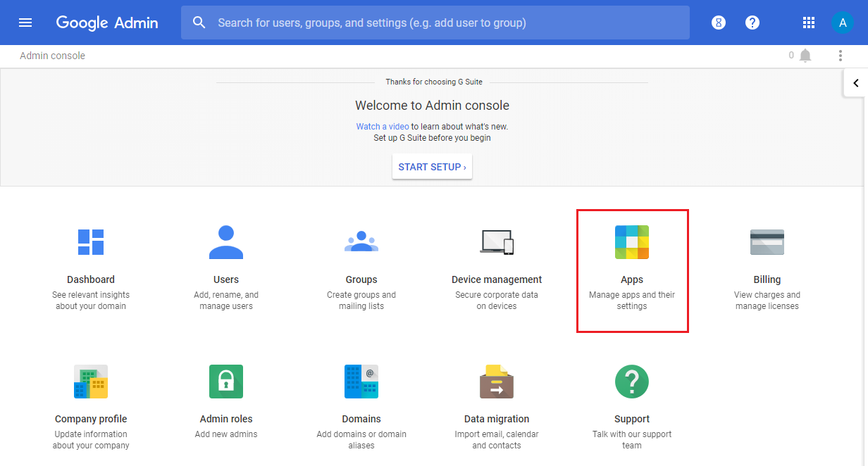The image size is (868, 466).
Task: Open the Users management icon
Action: coord(226,242)
